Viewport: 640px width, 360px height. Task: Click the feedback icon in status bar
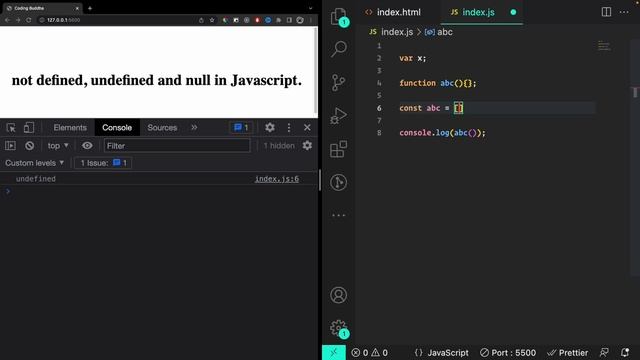click(604, 353)
